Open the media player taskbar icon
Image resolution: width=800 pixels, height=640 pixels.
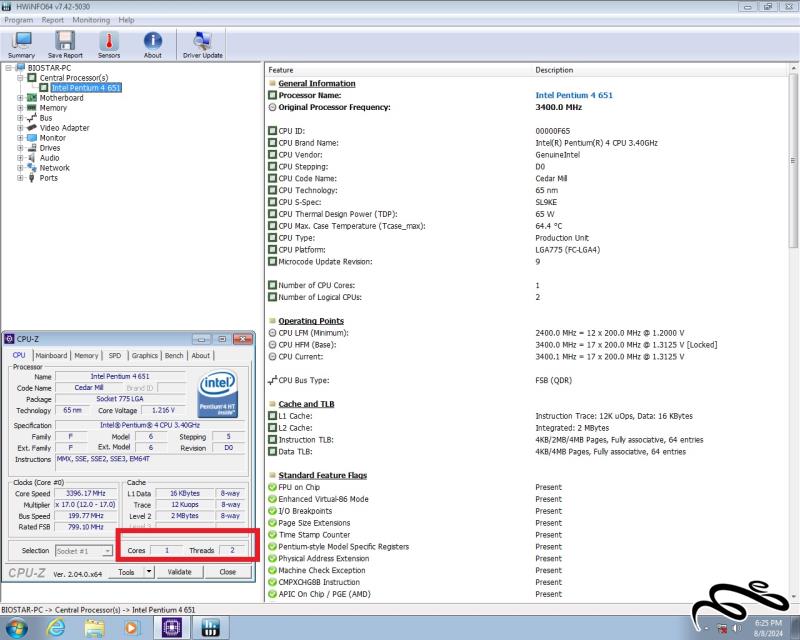[132, 628]
